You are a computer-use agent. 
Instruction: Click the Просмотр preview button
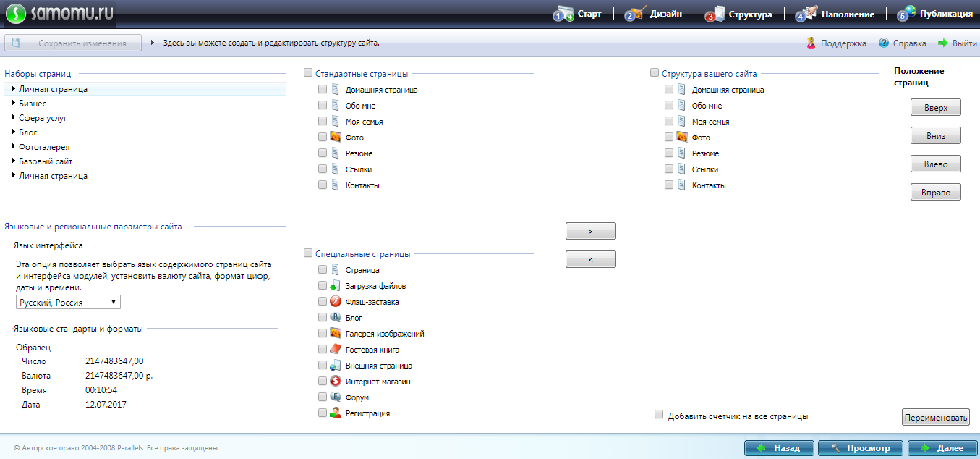[x=861, y=448]
